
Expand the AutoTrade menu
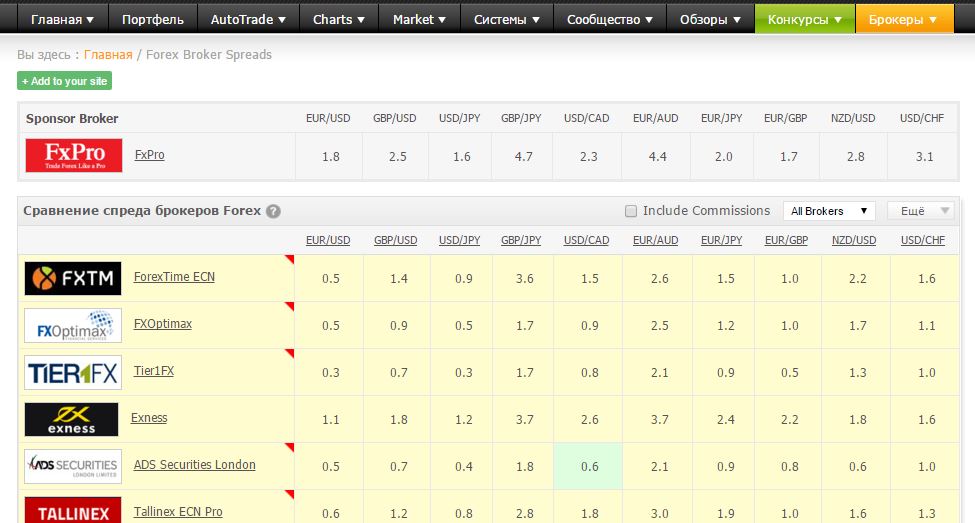pos(248,19)
